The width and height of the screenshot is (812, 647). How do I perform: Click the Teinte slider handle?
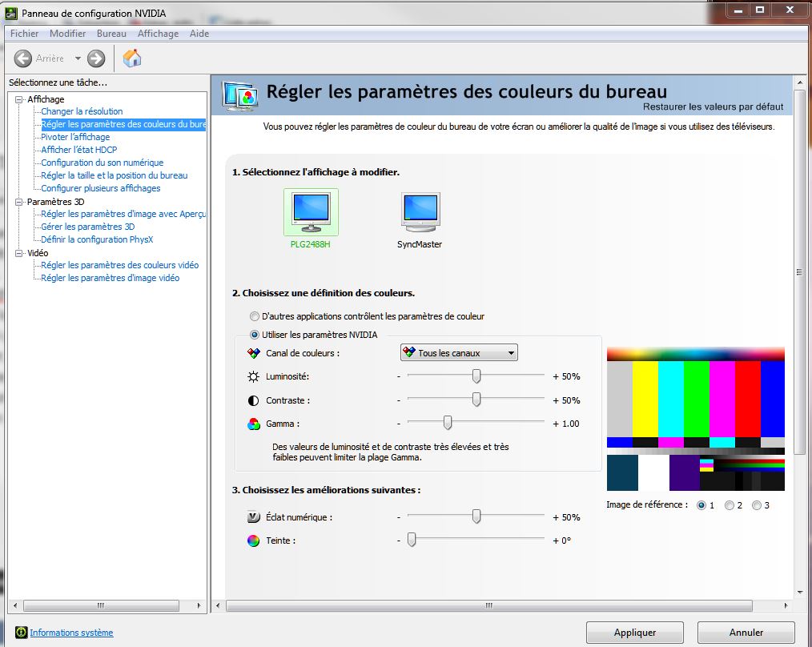coord(412,540)
